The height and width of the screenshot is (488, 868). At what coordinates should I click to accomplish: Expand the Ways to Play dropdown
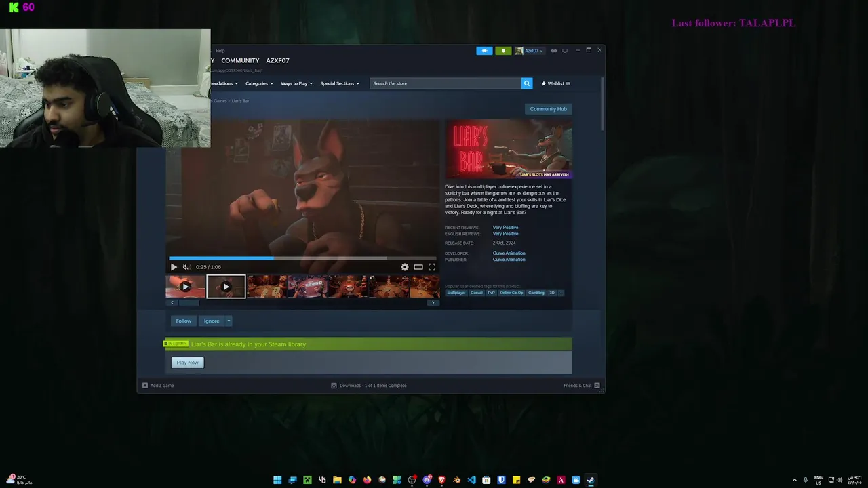(296, 83)
